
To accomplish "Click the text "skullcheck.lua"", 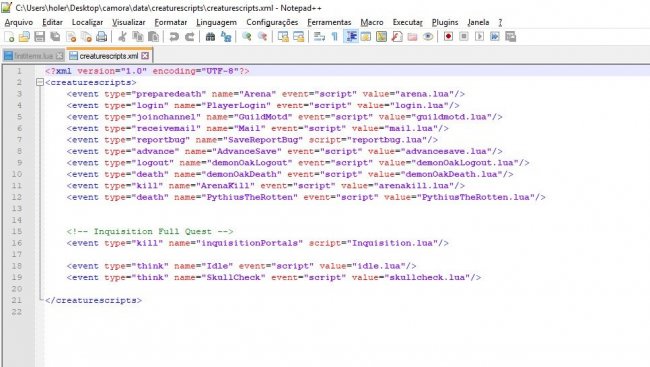I will [427, 277].
